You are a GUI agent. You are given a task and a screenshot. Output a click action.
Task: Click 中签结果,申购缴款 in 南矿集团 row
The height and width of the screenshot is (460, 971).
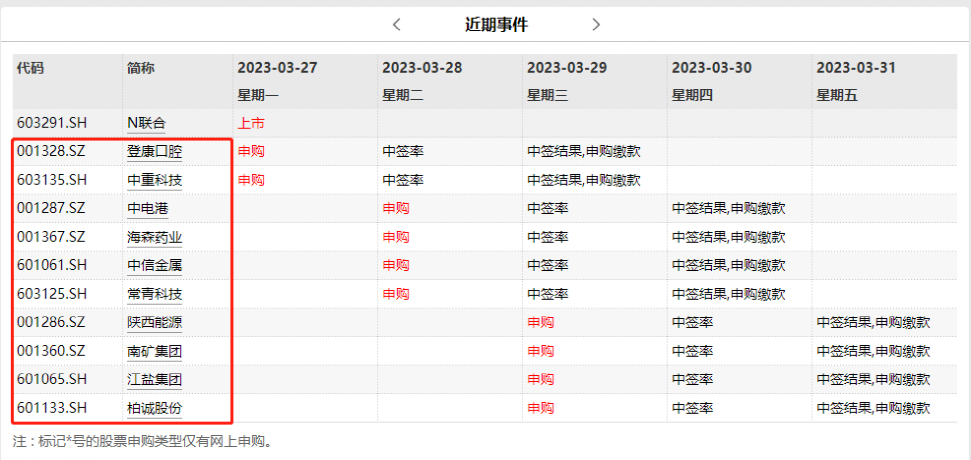pos(873,352)
